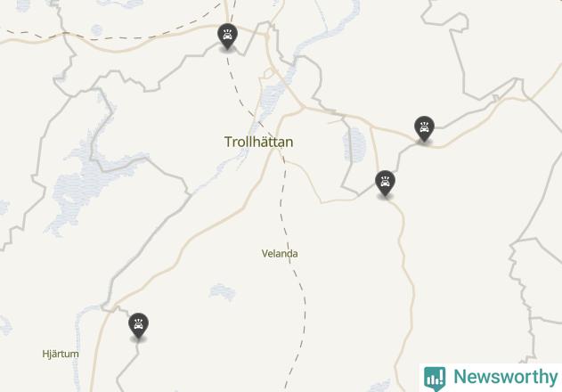Select the oval lake east of Trollhättan
Screen dimensions: 562x392
355,144
